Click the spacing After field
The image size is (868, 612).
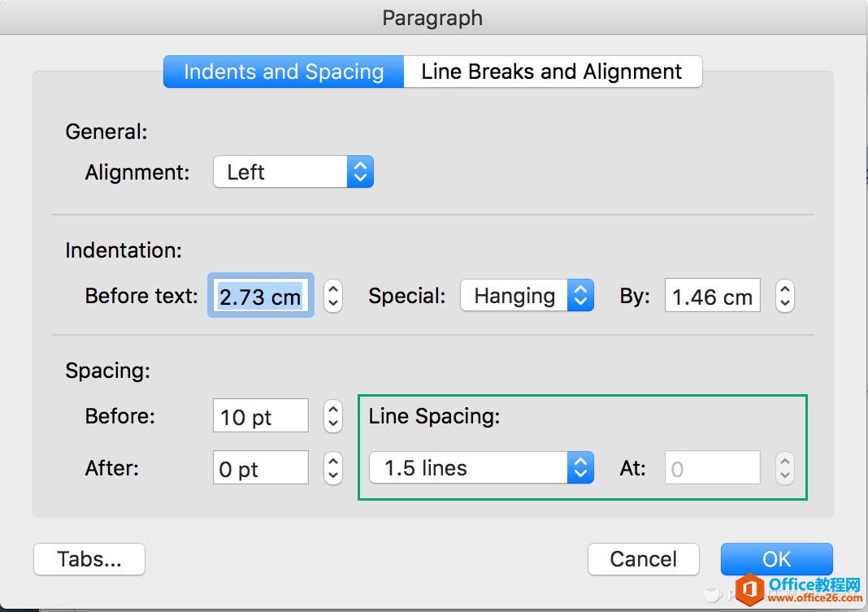tap(260, 469)
